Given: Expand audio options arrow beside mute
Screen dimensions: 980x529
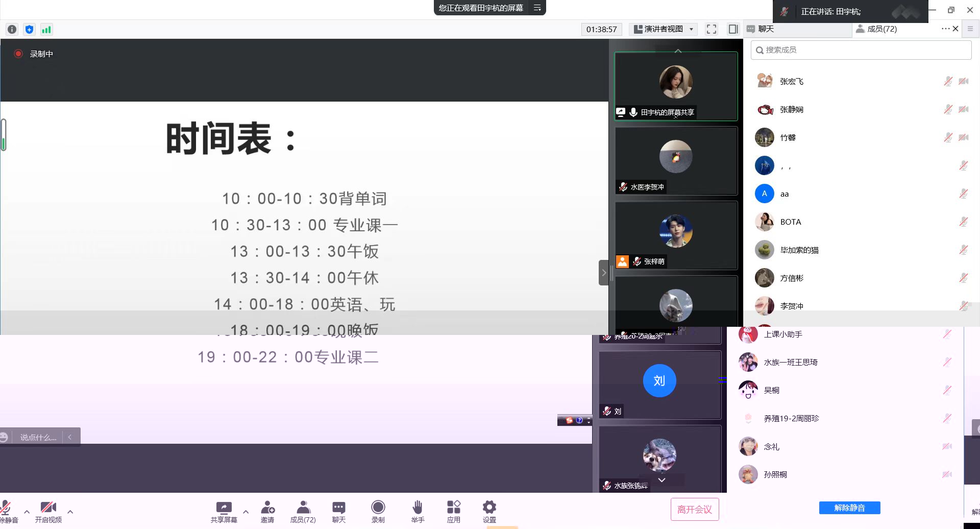Looking at the screenshot, I should pos(27,512).
